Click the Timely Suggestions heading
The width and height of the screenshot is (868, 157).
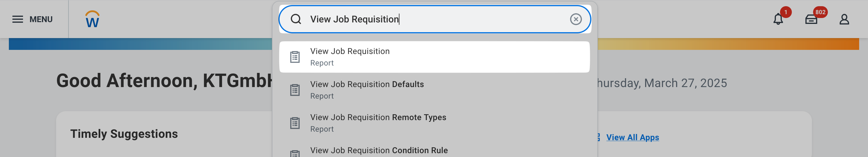124,134
